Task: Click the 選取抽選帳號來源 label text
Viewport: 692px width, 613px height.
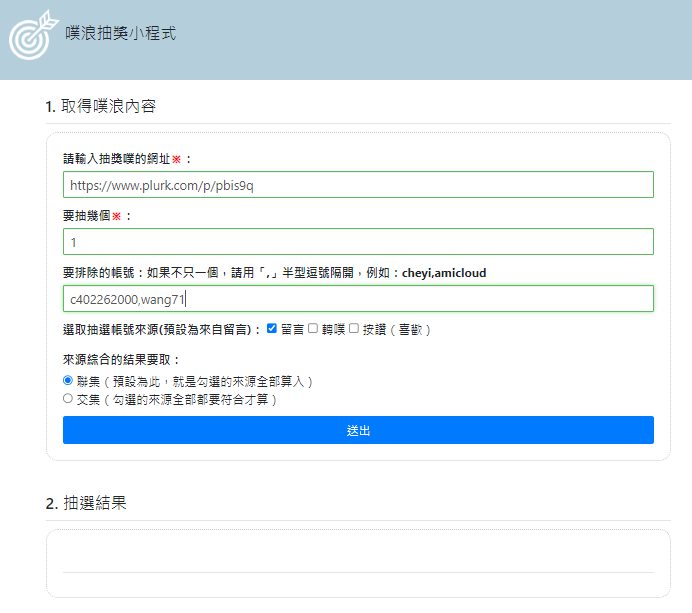Action: 162,330
